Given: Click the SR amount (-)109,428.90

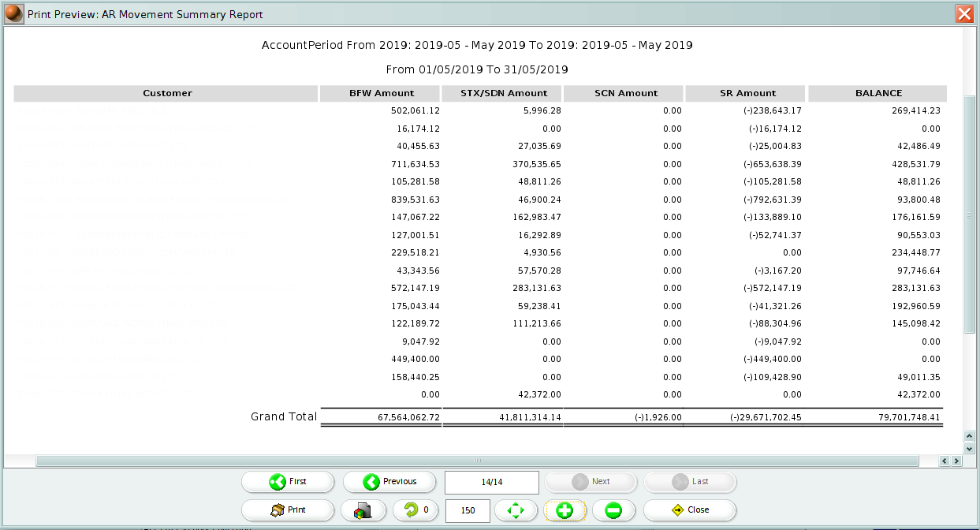Looking at the screenshot, I should [773, 377].
